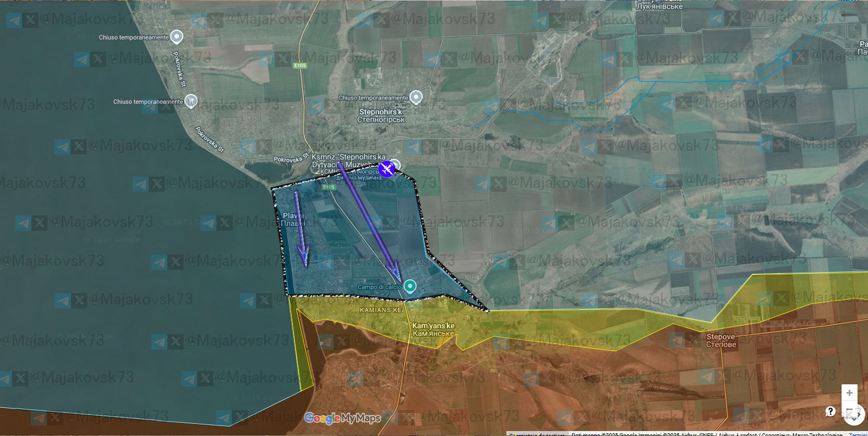
Task: Open the marker beside Stepnohirs'k 'Chiuso temporaneamente' label
Action: coord(416,97)
